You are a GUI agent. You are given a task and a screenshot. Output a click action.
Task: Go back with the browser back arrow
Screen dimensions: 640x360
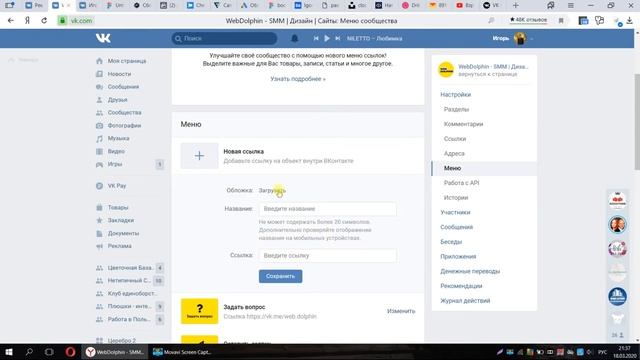[x=11, y=20]
